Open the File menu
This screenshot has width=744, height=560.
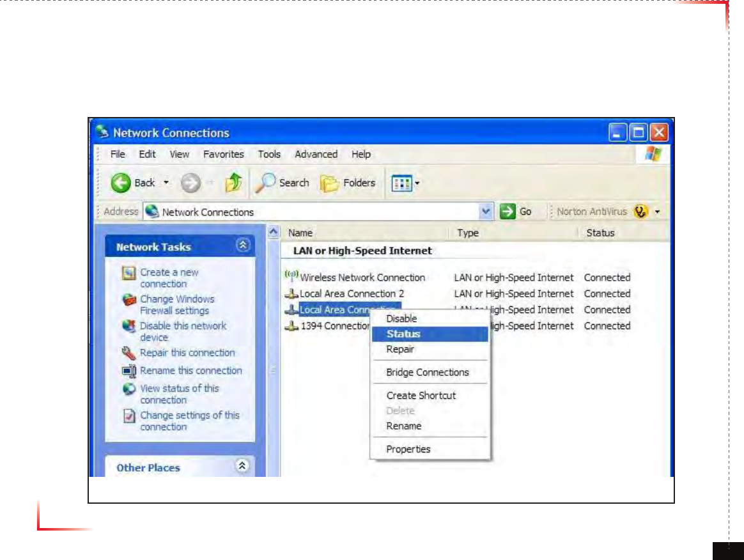click(x=118, y=154)
